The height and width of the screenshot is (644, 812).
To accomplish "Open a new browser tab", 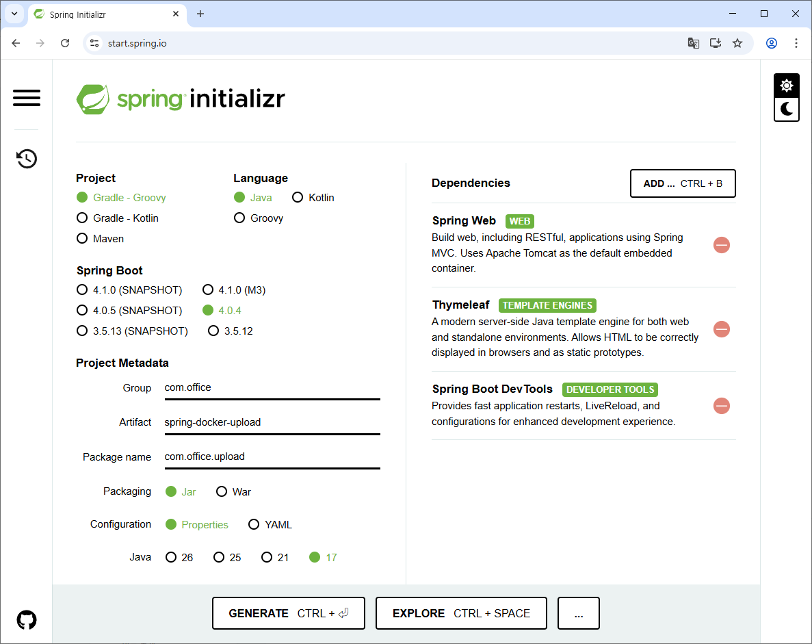I will pyautogui.click(x=200, y=14).
